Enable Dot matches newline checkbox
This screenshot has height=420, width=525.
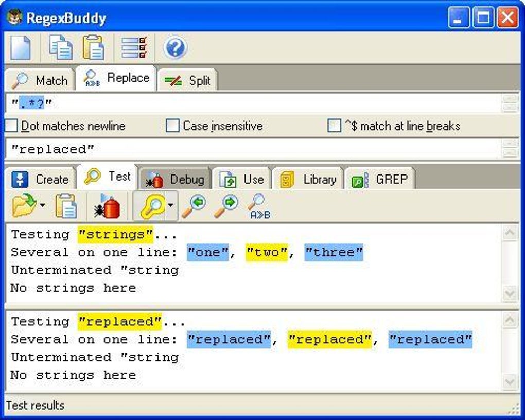tap(11, 126)
